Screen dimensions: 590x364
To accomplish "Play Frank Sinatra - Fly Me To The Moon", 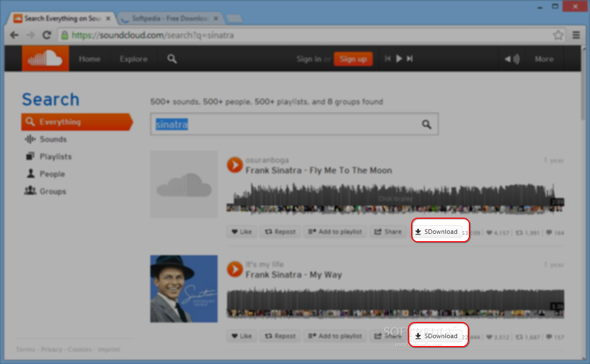I will [235, 165].
